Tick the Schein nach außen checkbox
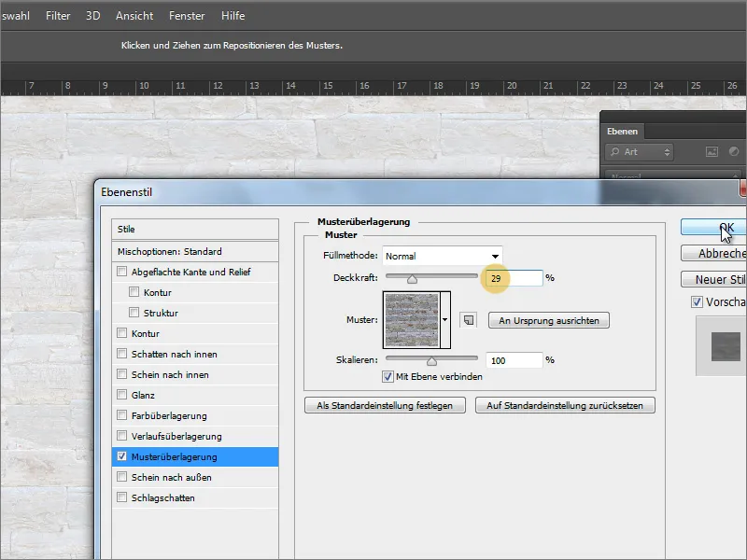747x560 pixels. click(122, 477)
